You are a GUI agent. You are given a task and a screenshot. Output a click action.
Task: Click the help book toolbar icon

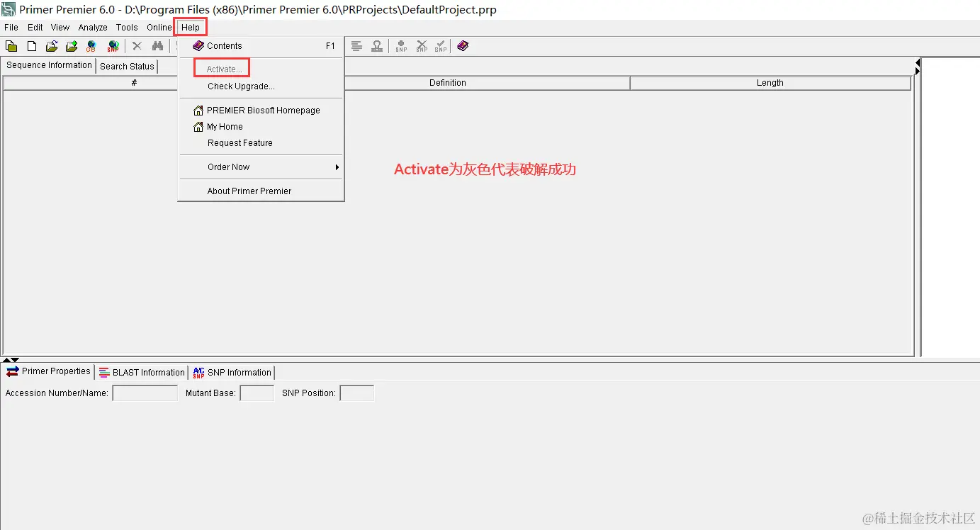(463, 46)
